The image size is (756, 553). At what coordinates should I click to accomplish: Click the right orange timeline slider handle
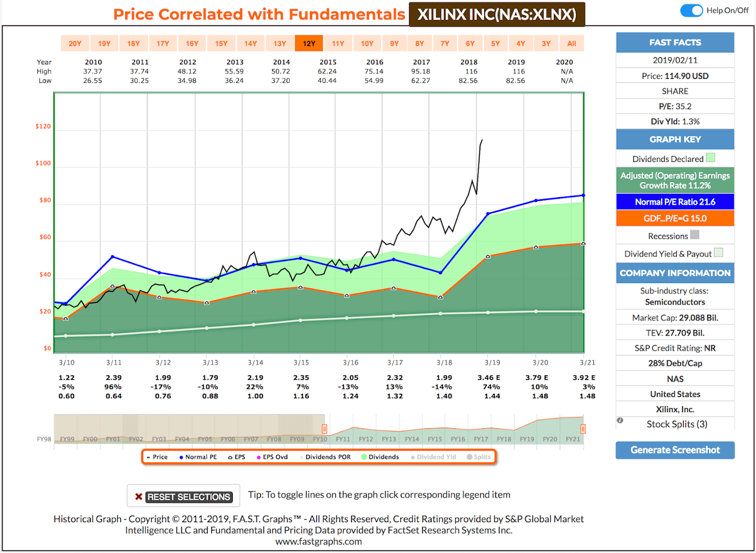[x=583, y=428]
